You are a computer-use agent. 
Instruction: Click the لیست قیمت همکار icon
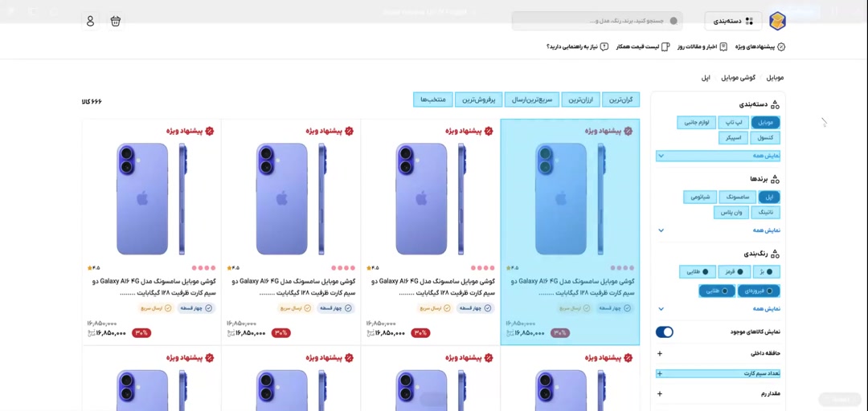(665, 47)
